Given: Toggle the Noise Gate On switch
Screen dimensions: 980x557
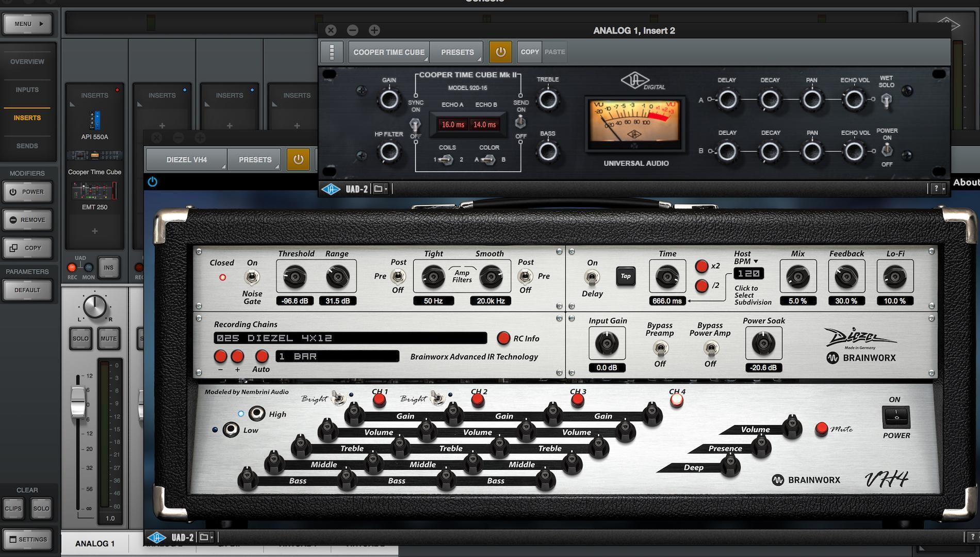Looking at the screenshot, I should click(x=252, y=277).
